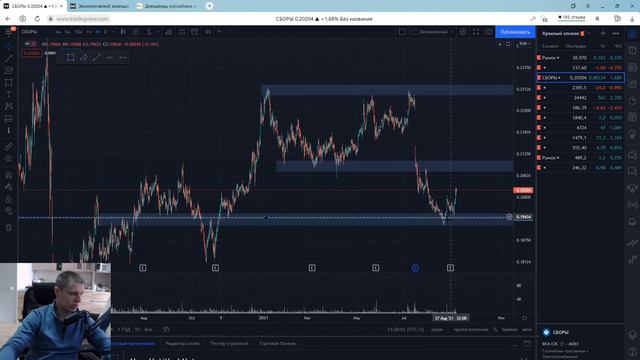Select the text annotation tool

pos(9,94)
